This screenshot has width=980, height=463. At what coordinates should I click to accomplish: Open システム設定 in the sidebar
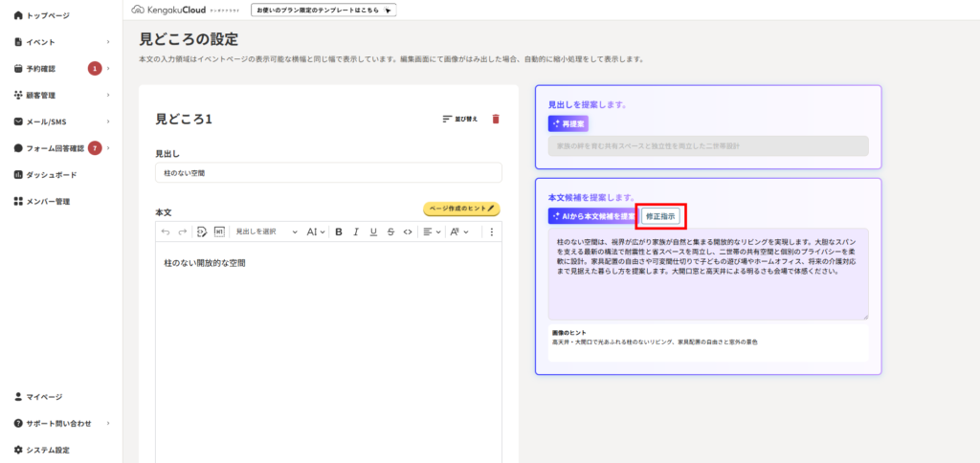[47, 450]
